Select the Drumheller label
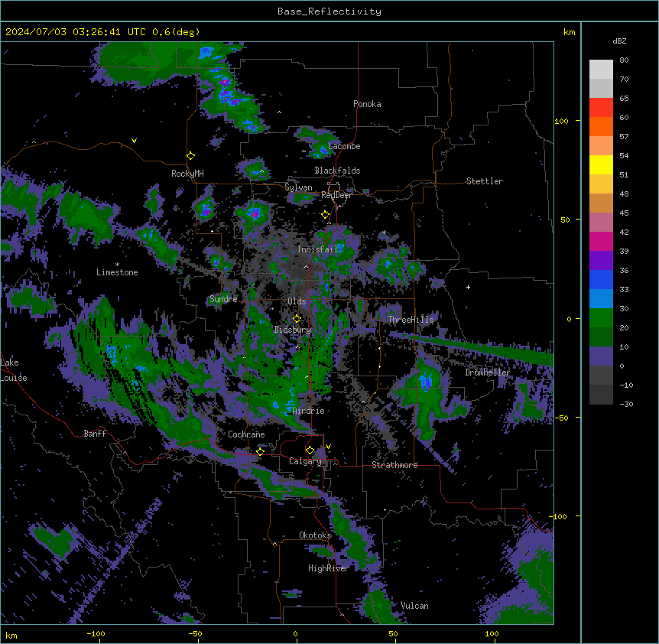The height and width of the screenshot is (644, 659). (488, 372)
